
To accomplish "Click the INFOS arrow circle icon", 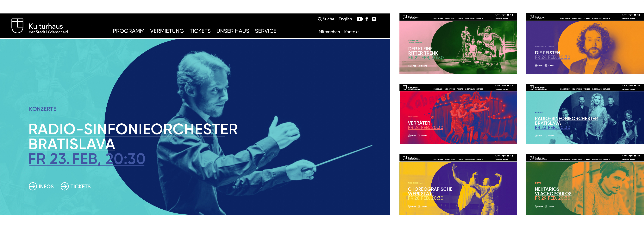I will tap(33, 186).
